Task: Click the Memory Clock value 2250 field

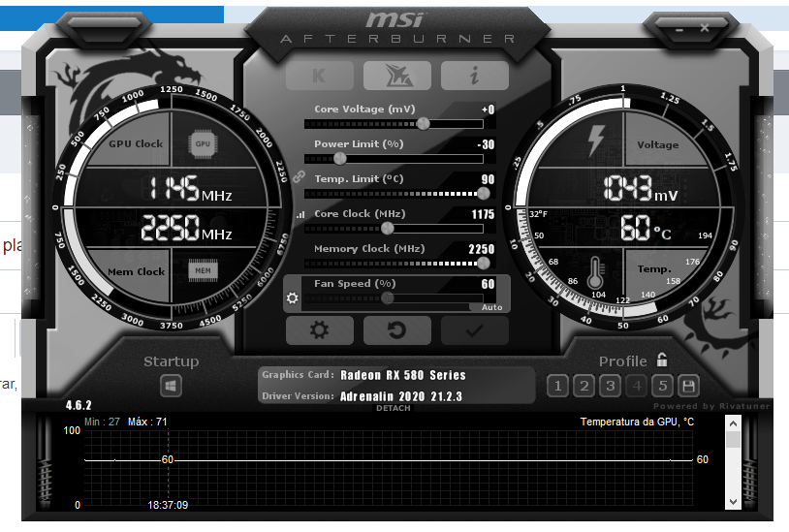Action: tap(481, 249)
